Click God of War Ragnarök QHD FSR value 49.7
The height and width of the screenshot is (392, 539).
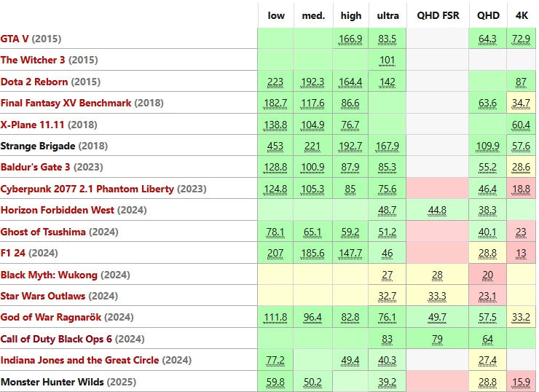(x=437, y=318)
